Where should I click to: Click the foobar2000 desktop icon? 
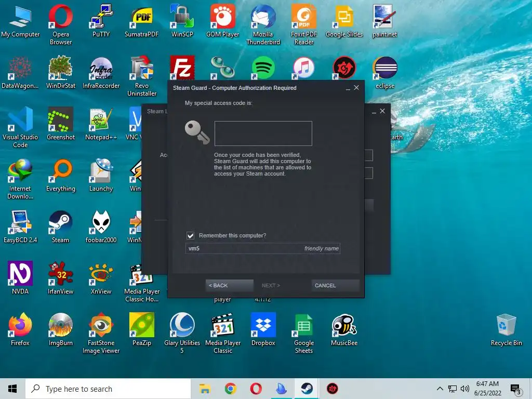coord(101,227)
